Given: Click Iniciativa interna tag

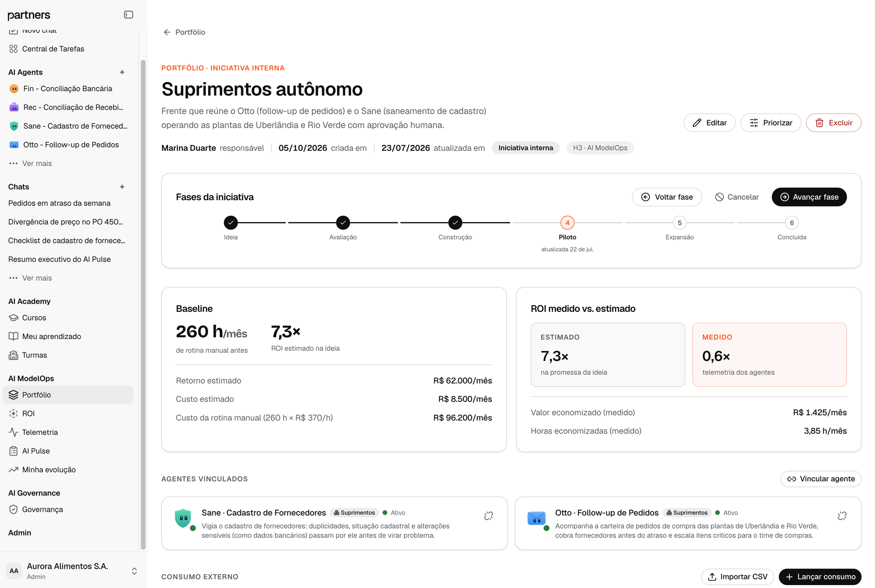Looking at the screenshot, I should pos(525,148).
